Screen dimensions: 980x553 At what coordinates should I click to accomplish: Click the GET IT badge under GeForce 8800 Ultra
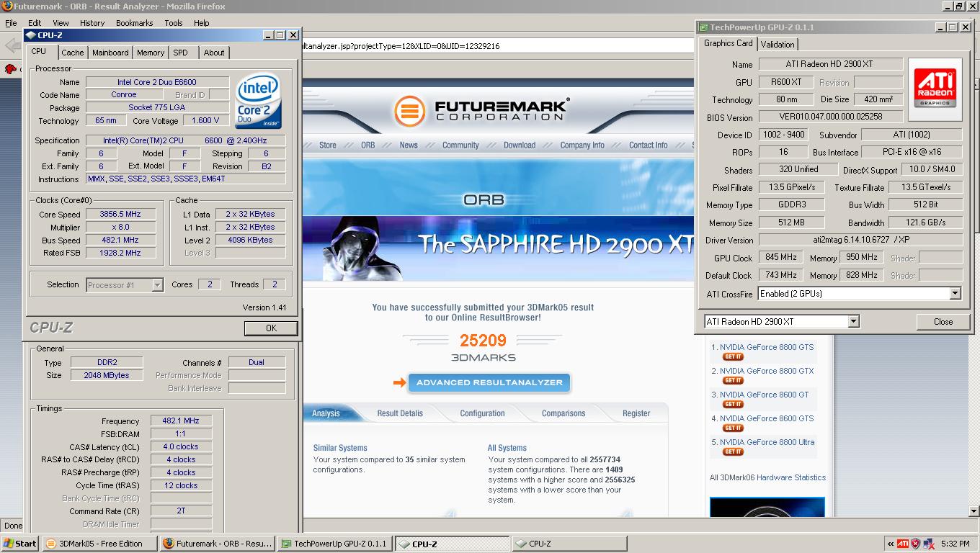click(733, 451)
